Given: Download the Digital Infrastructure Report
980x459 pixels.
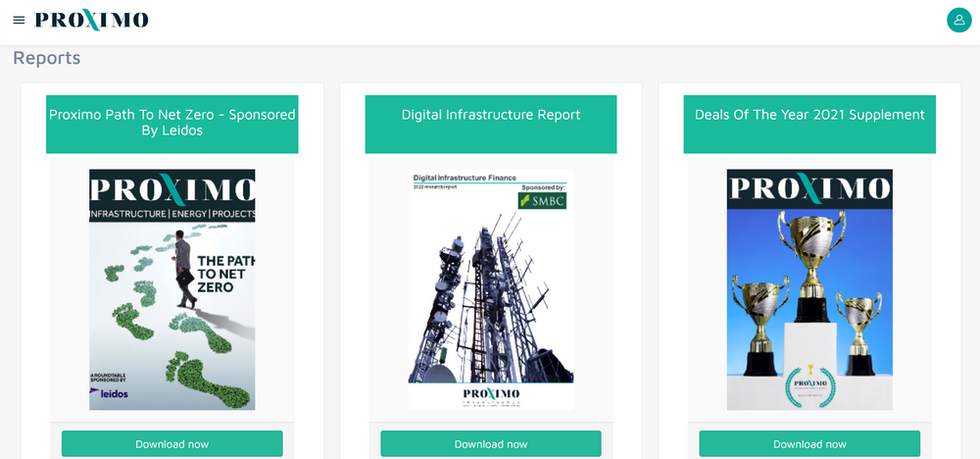Looking at the screenshot, I should (x=491, y=444).
